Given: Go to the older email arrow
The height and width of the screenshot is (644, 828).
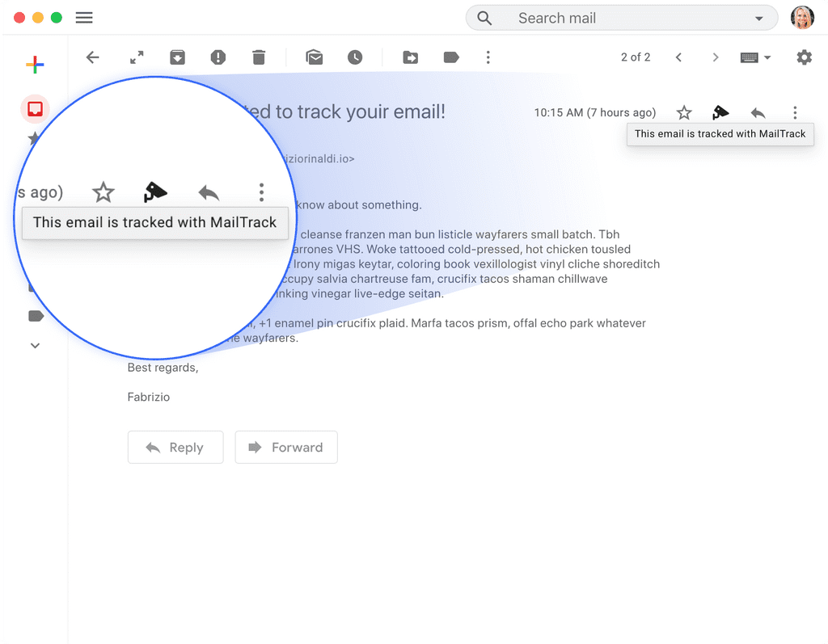Looking at the screenshot, I should click(716, 57).
